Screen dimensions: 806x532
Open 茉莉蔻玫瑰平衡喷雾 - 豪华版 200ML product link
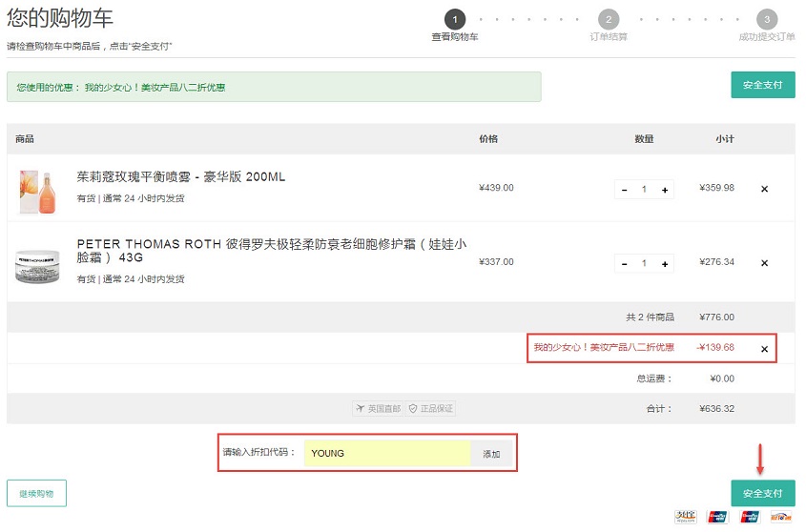pyautogui.click(x=181, y=176)
